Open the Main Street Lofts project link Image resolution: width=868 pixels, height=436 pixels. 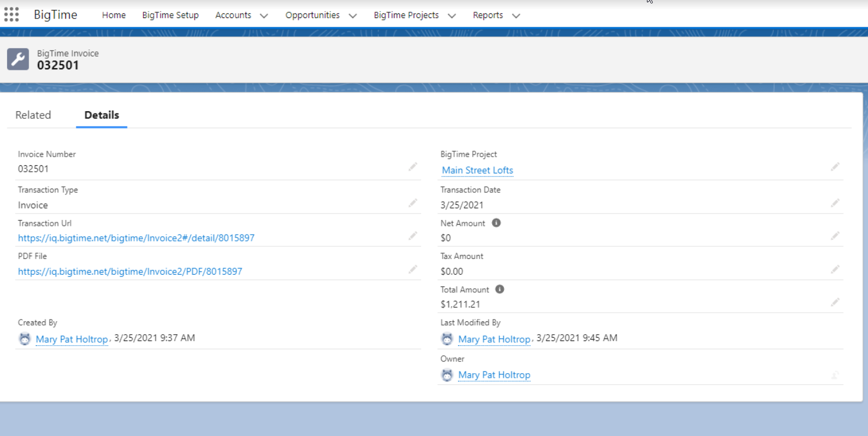click(x=478, y=170)
